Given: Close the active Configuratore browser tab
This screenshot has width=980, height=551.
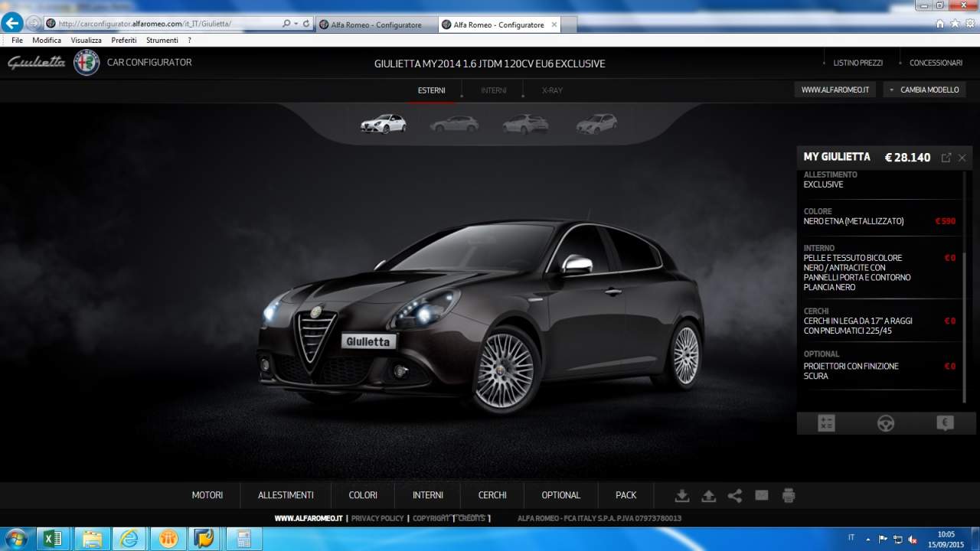Looking at the screenshot, I should [x=554, y=24].
